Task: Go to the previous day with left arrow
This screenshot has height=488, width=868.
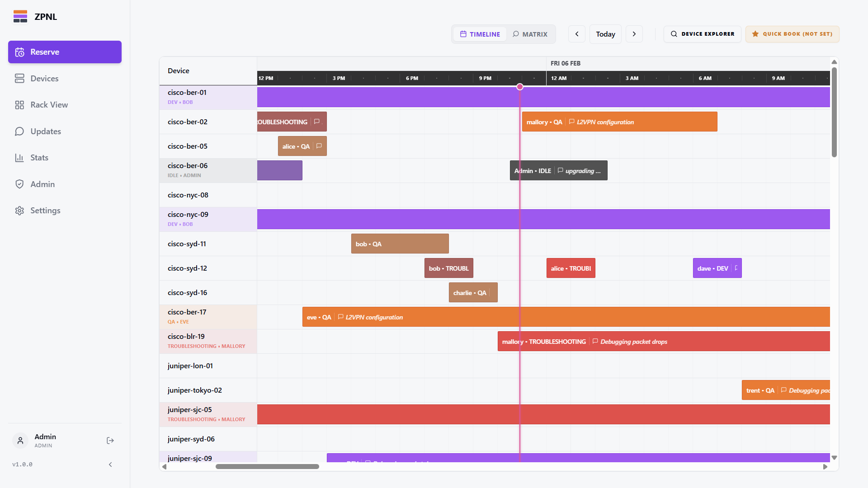Action: click(x=576, y=34)
